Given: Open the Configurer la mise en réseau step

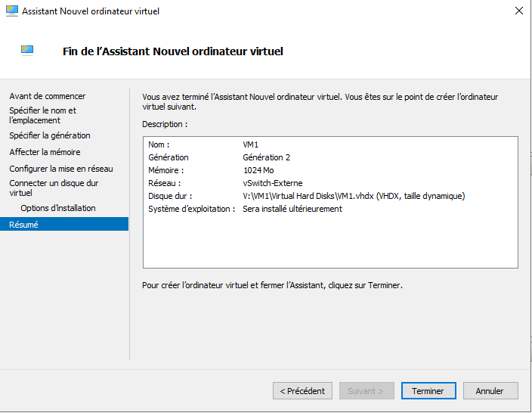Looking at the screenshot, I should pyautogui.click(x=60, y=169).
